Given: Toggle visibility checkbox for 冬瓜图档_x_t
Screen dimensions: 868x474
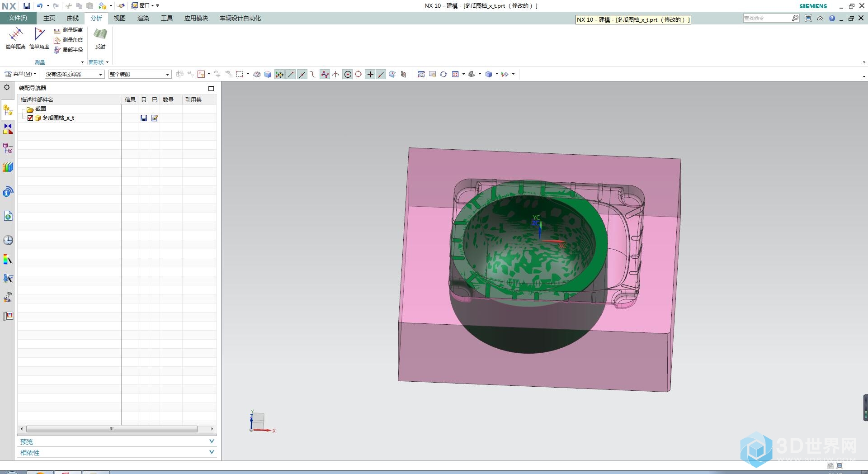Looking at the screenshot, I should (30, 118).
